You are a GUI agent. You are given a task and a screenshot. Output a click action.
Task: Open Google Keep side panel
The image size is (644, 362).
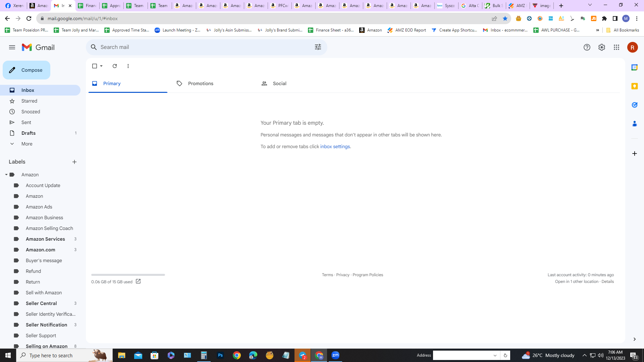click(634, 86)
